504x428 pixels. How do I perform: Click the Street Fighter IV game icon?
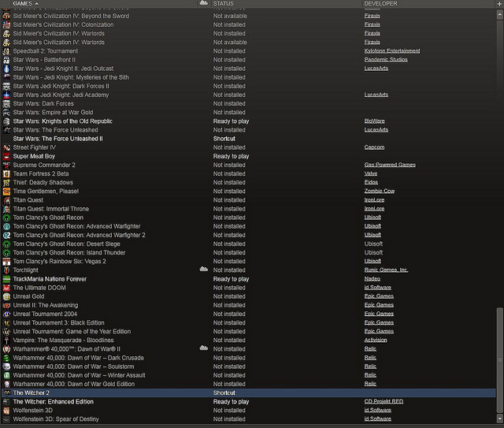6,147
